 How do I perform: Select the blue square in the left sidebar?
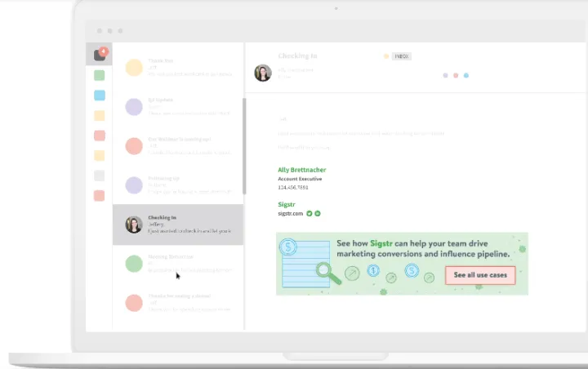[x=100, y=96]
